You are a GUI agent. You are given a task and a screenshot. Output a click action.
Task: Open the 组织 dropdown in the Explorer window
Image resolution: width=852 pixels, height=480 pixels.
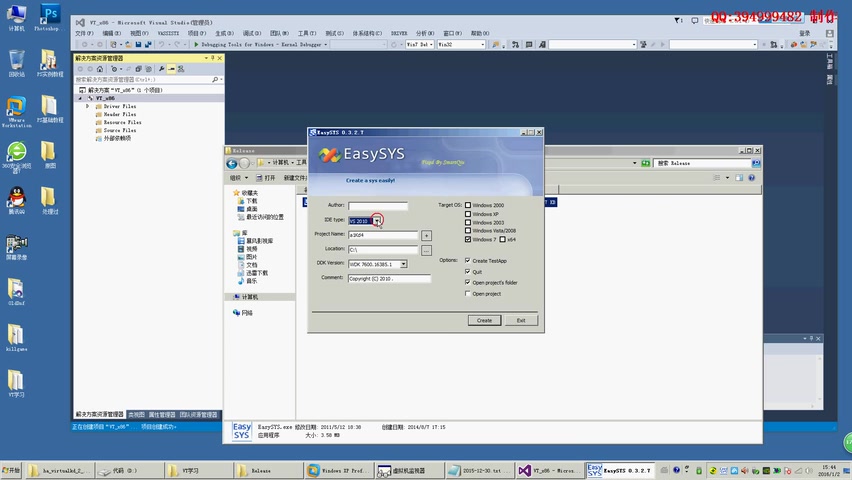coord(239,178)
